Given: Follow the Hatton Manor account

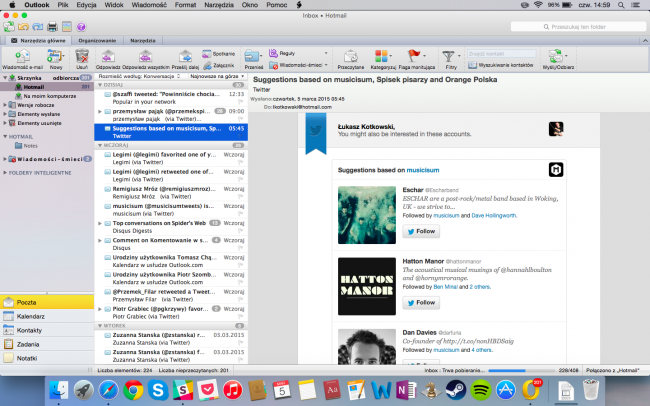Looking at the screenshot, I should (x=421, y=303).
